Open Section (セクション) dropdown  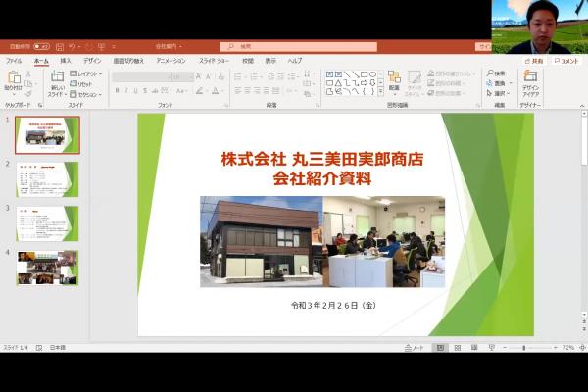coord(86,94)
